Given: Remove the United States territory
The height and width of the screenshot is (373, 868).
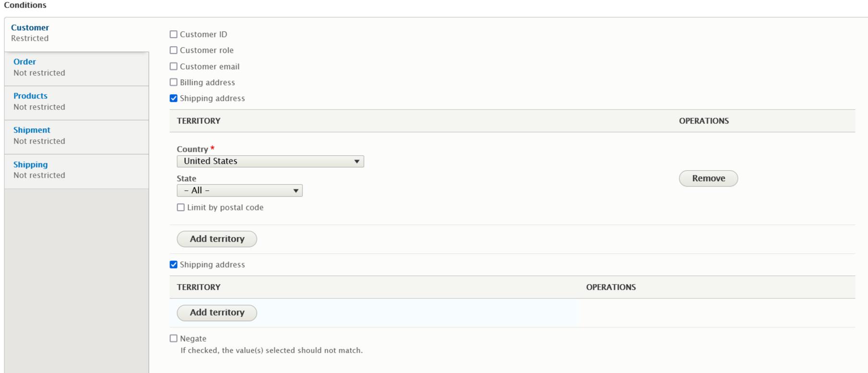Looking at the screenshot, I should tap(708, 178).
